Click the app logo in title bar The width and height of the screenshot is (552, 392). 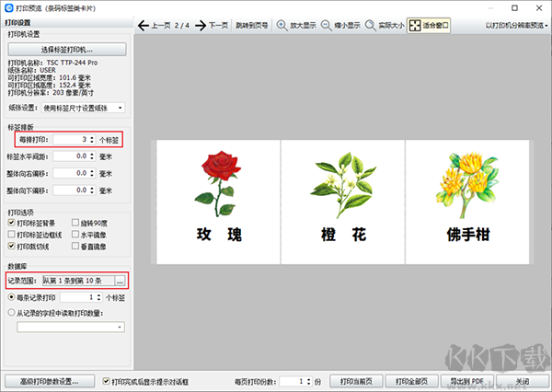pyautogui.click(x=9, y=7)
